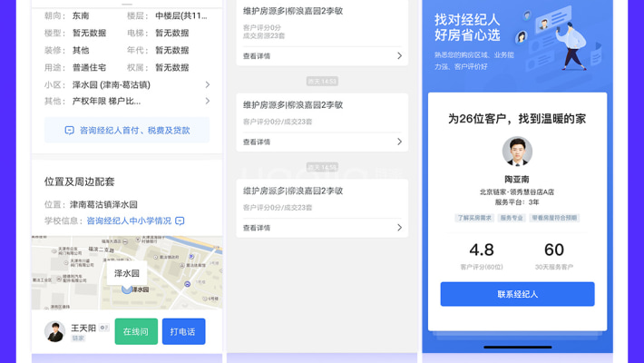Click the 了解买房需求 tag
Image resolution: width=644 pixels, height=363 pixels.
tap(474, 218)
